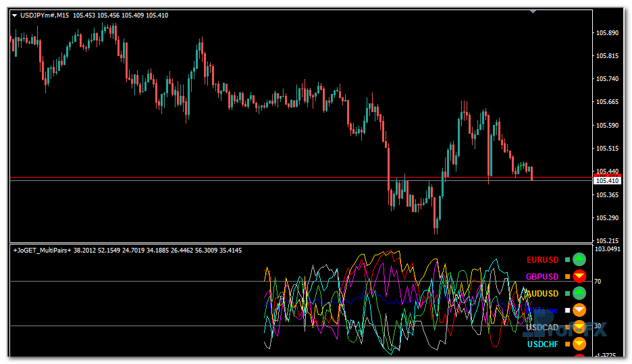
Task: Click the green square beside EURUSD
Action: (567, 259)
